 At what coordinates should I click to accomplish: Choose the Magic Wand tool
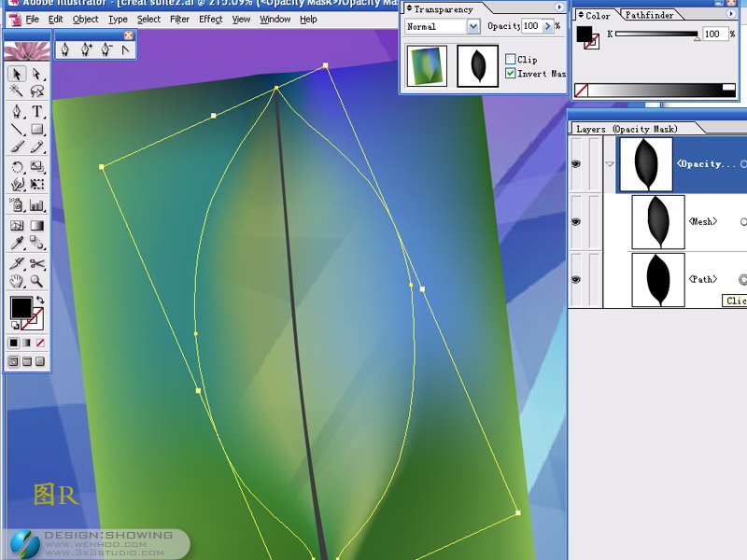(17, 91)
